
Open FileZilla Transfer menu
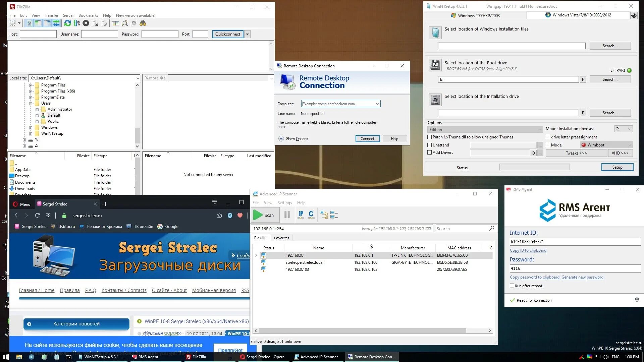[51, 15]
